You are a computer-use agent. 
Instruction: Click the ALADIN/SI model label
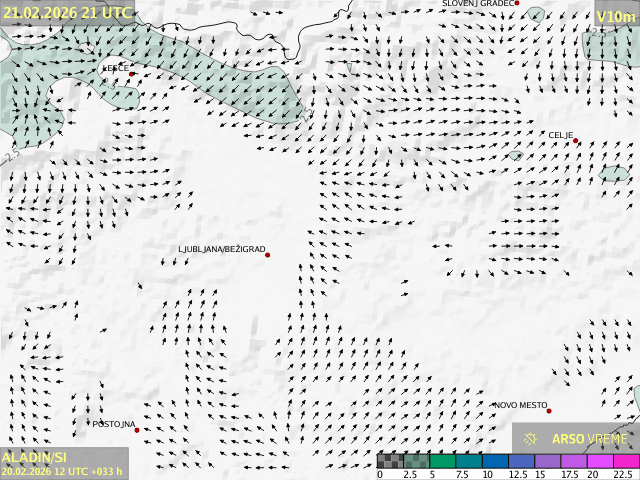tap(34, 457)
